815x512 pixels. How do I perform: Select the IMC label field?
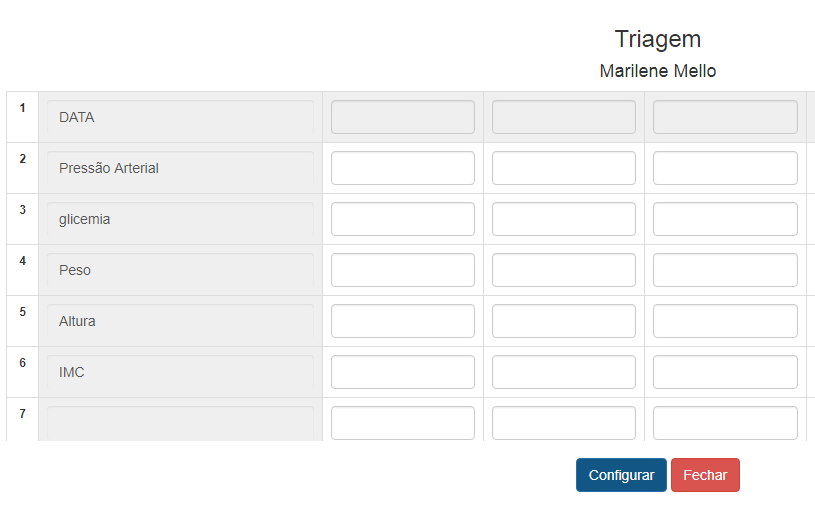tap(180, 372)
